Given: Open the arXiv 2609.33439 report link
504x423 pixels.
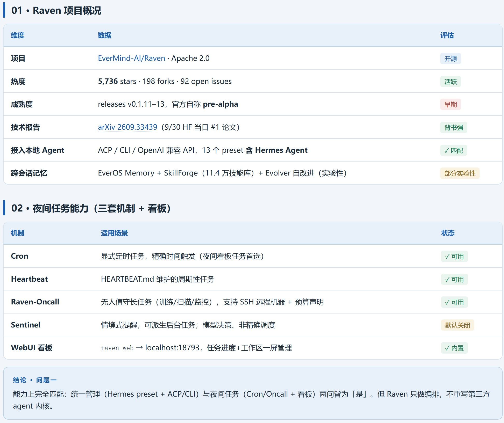Looking at the screenshot, I should click(x=127, y=127).
